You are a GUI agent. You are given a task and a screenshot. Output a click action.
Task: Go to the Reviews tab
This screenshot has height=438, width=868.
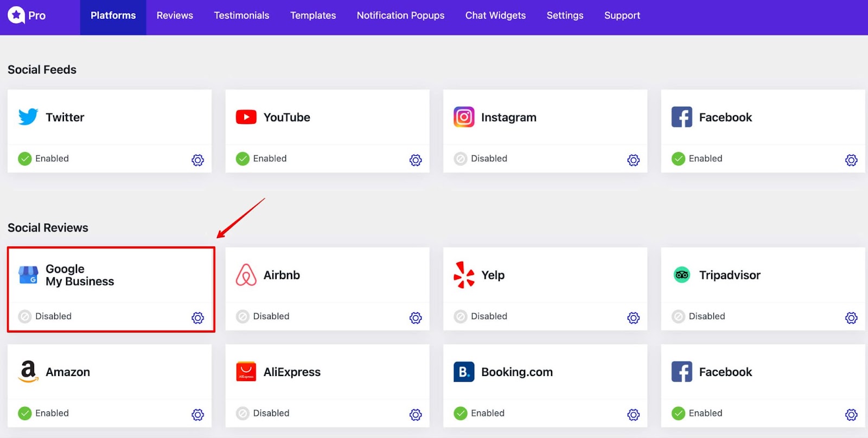coord(175,16)
